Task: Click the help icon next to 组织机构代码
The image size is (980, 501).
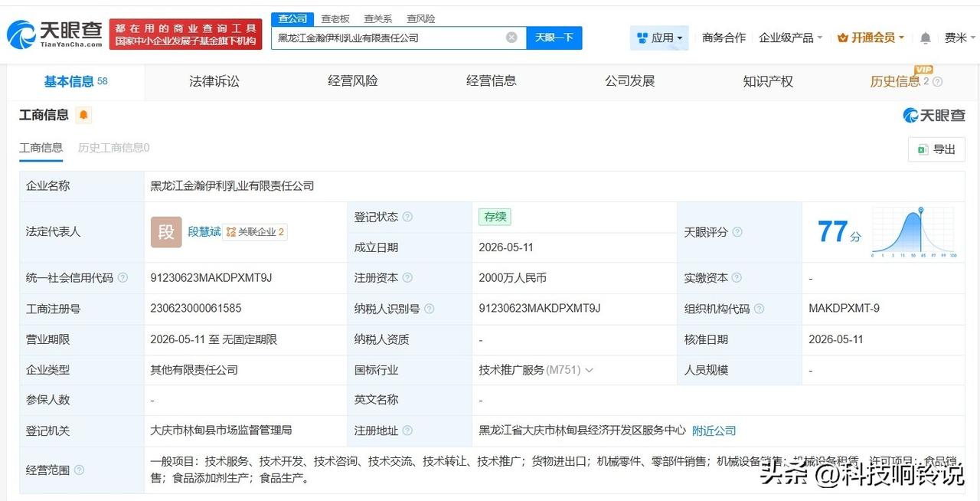Action: click(x=759, y=309)
